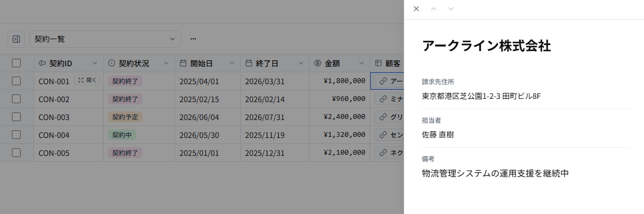Click the 終了日 calendar icon
This screenshot has width=644, height=214.
[248, 64]
